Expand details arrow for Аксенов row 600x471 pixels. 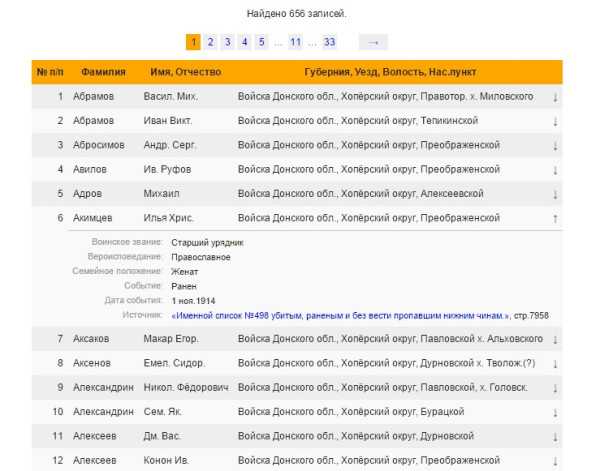(555, 363)
